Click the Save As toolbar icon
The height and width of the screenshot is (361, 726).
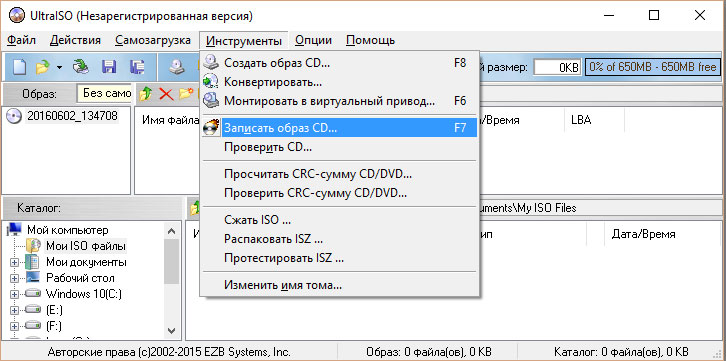(x=137, y=68)
